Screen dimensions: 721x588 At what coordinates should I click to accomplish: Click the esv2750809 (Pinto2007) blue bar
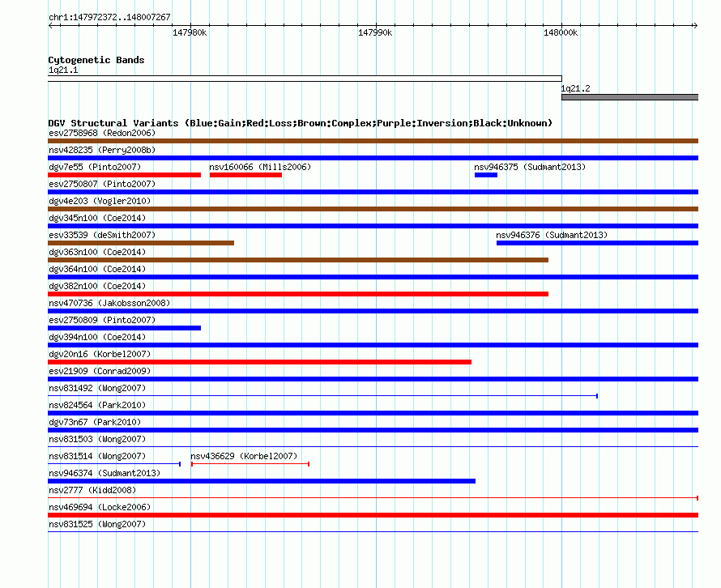click(124, 328)
